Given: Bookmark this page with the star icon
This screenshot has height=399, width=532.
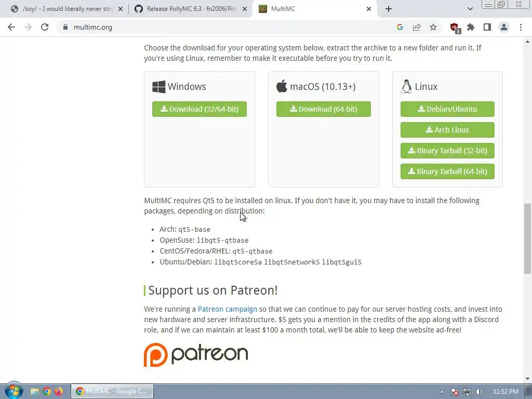Looking at the screenshot, I should (433, 27).
